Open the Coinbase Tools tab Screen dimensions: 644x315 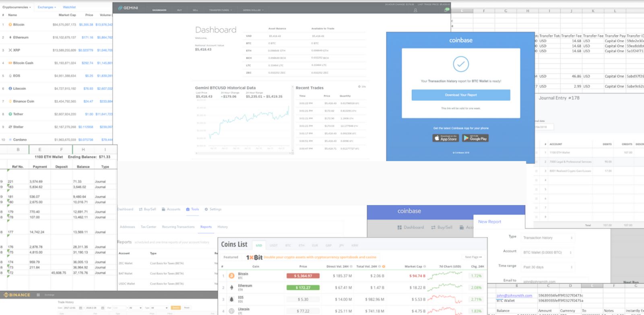tap(192, 209)
